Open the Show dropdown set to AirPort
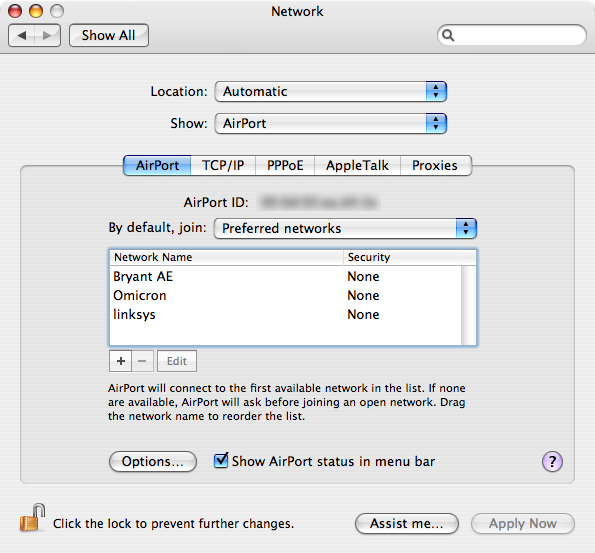The image size is (595, 553). tap(331, 123)
